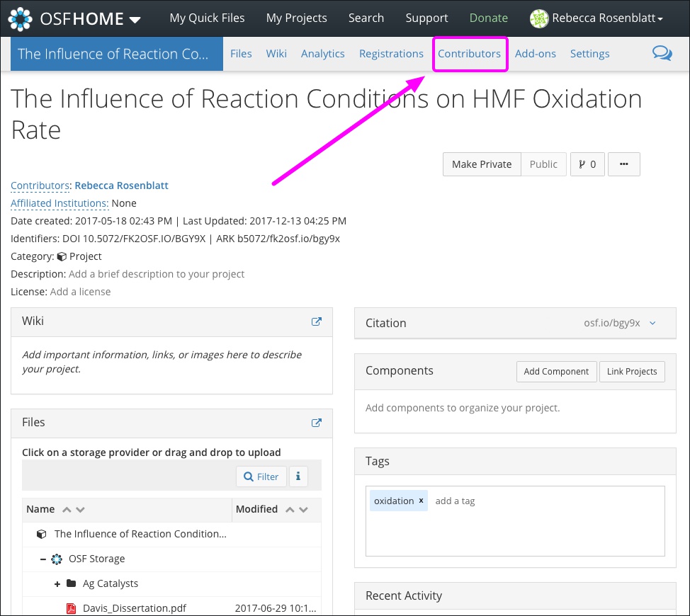Click the Link Projects button
The image size is (690, 616).
[x=632, y=372]
